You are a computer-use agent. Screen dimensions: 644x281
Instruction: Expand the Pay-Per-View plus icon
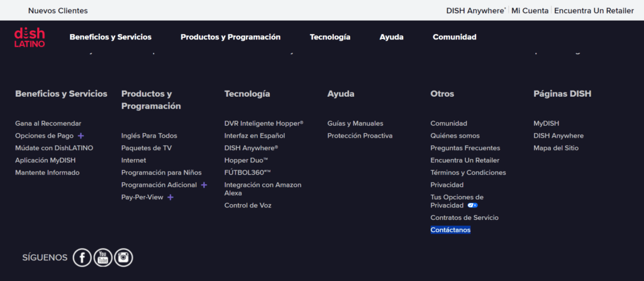pos(170,197)
